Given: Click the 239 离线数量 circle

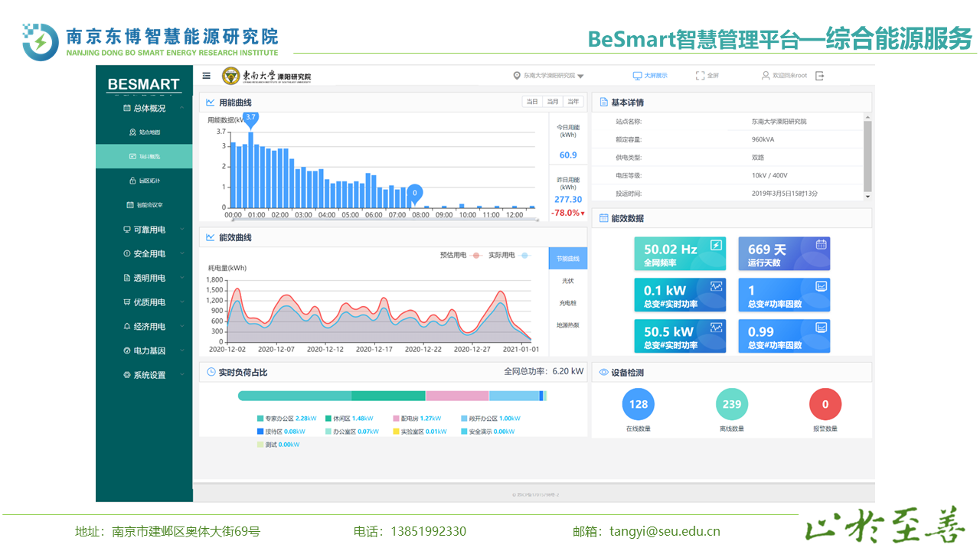Looking at the screenshot, I should (x=732, y=404).
